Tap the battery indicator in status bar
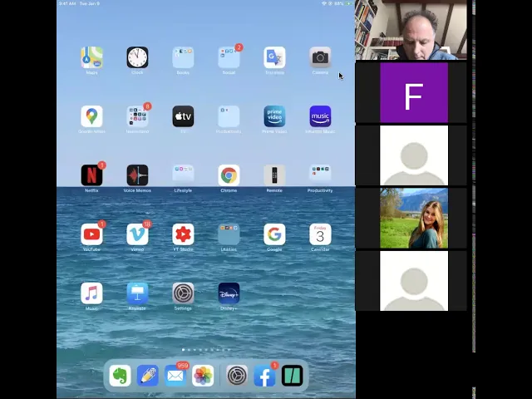The image size is (532, 399). coord(348,3)
